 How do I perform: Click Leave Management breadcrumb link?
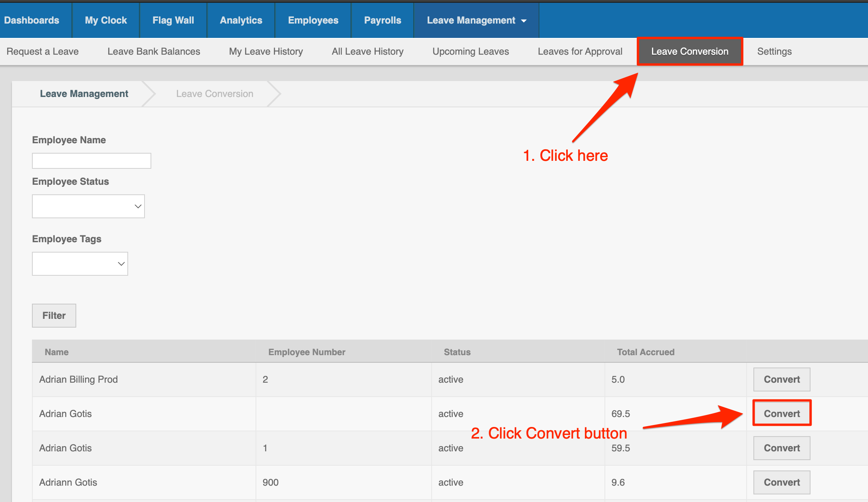pos(84,94)
